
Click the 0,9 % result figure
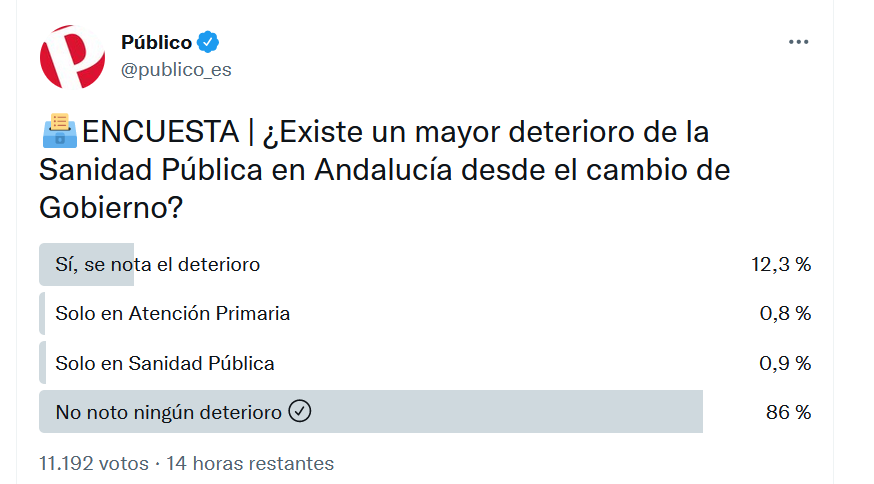785,364
